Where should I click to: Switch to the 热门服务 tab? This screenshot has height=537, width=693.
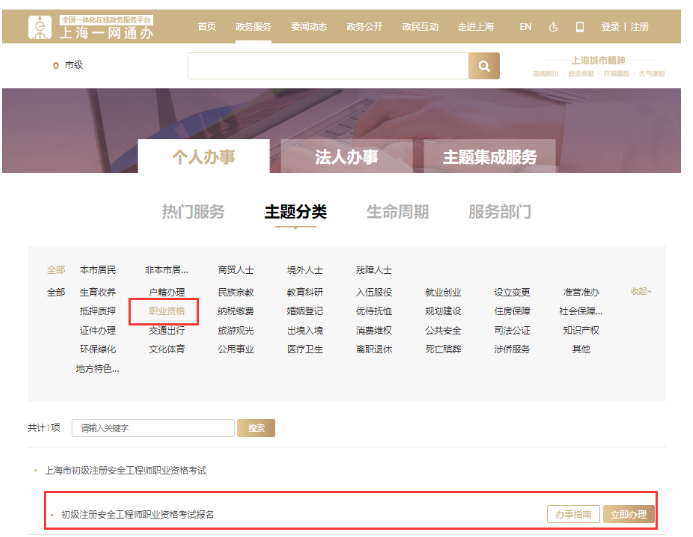point(193,212)
